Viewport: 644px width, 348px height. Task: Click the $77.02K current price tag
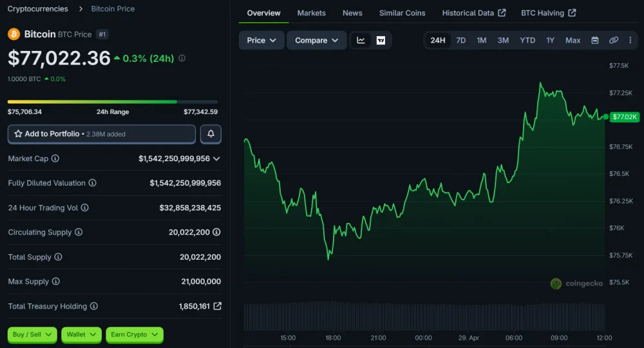625,117
